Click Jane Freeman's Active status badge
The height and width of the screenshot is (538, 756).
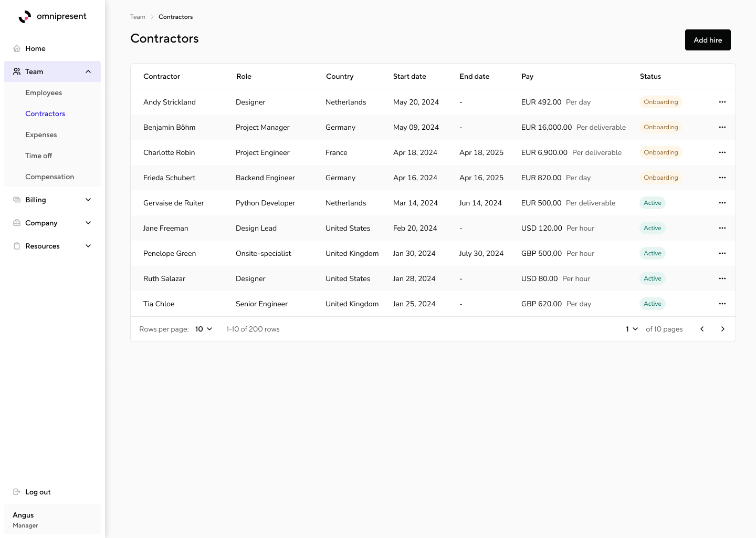[x=653, y=228]
